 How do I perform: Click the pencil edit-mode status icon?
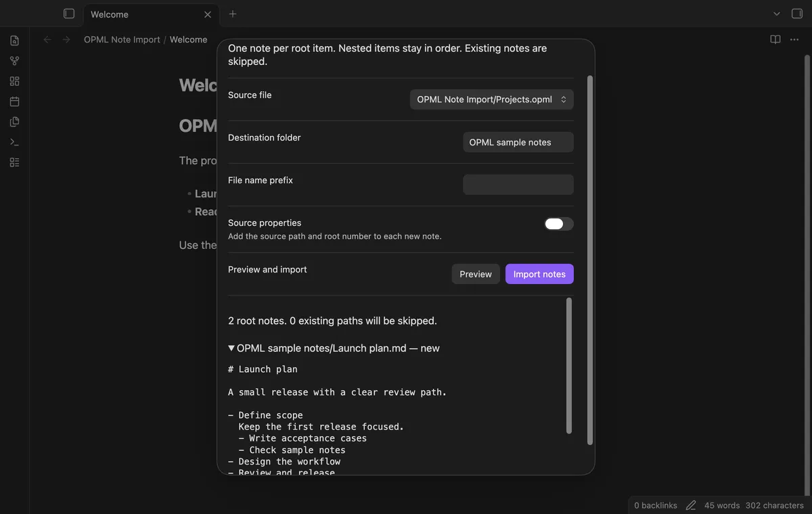pyautogui.click(x=691, y=505)
